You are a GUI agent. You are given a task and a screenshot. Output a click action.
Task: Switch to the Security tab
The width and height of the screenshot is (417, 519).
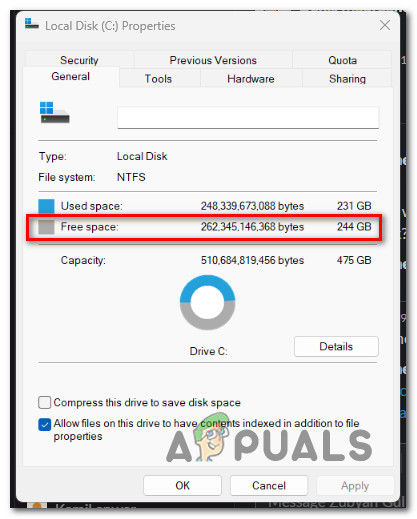(x=79, y=60)
